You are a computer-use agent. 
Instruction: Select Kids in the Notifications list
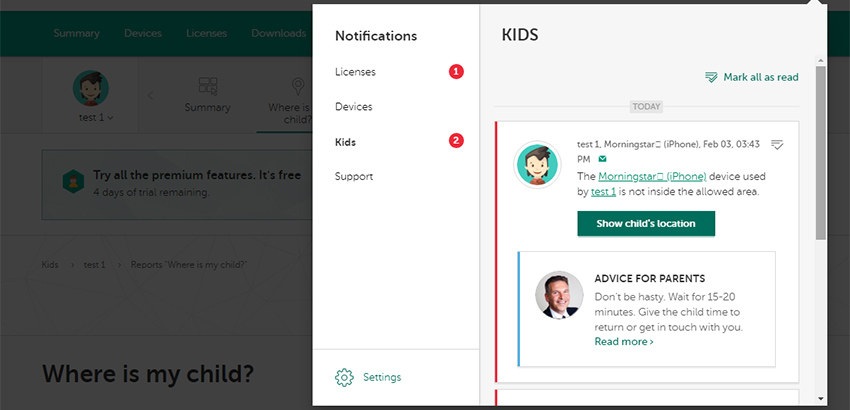345,142
